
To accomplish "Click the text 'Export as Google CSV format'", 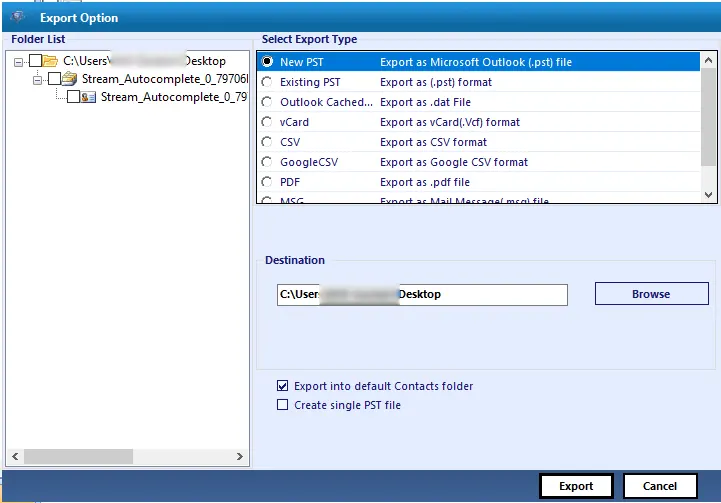I will (x=454, y=162).
